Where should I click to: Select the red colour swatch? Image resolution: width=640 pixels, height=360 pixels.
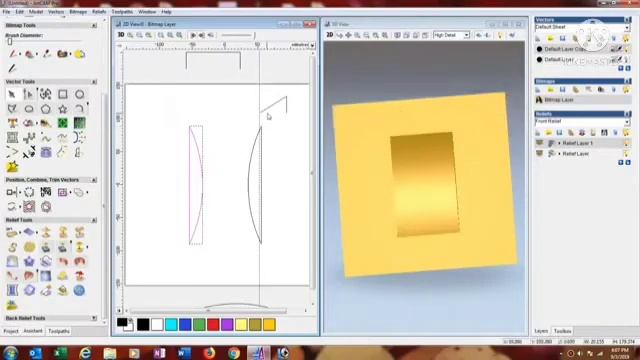[x=213, y=324]
